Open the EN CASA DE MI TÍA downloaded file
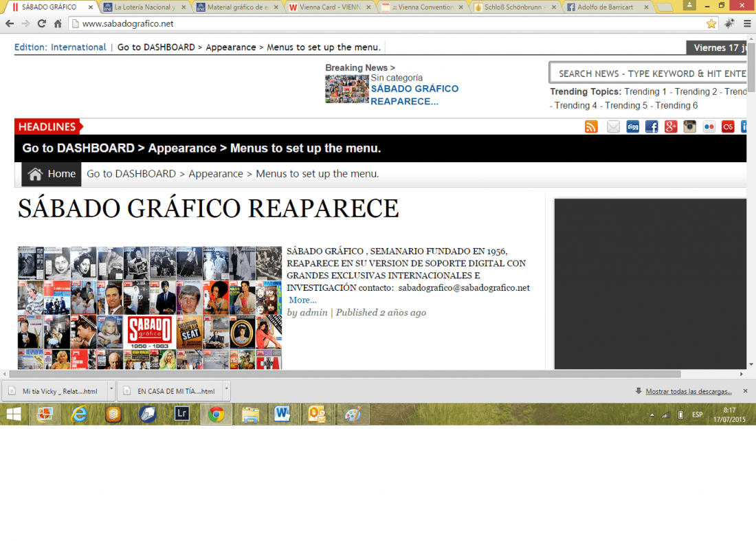This screenshot has width=756, height=541. 170,391
